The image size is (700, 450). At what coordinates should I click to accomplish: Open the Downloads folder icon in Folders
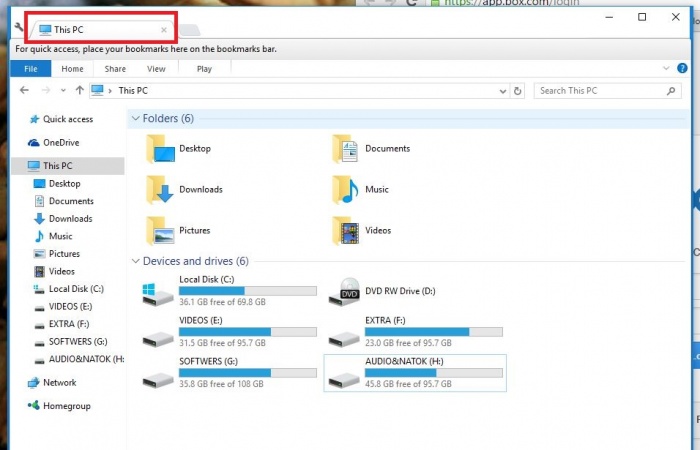(x=160, y=190)
